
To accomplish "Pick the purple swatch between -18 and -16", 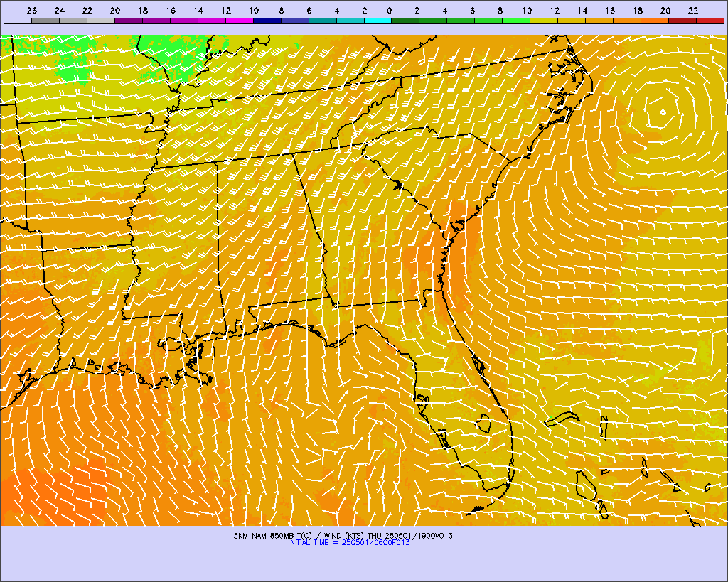I will [x=156, y=21].
